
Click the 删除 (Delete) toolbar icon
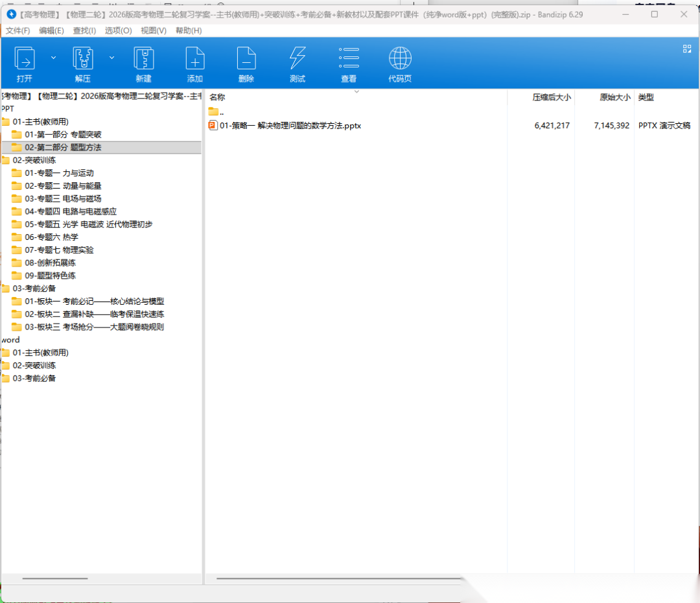(x=246, y=60)
